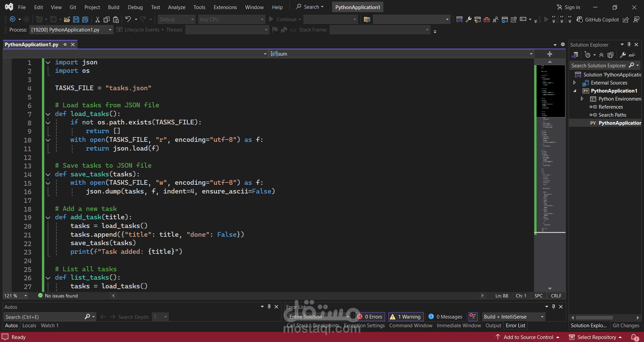Click the Cut scissors icon
This screenshot has width=644, height=342.
[x=97, y=19]
